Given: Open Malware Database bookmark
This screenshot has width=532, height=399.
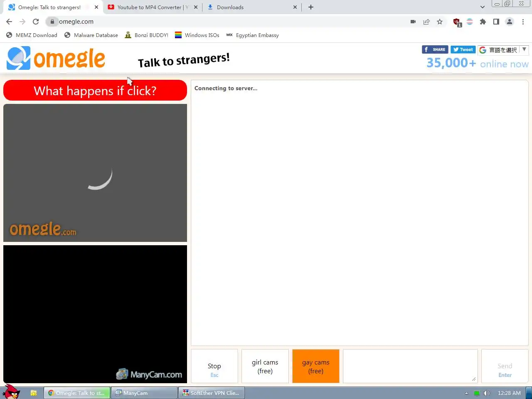Looking at the screenshot, I should pos(91,35).
